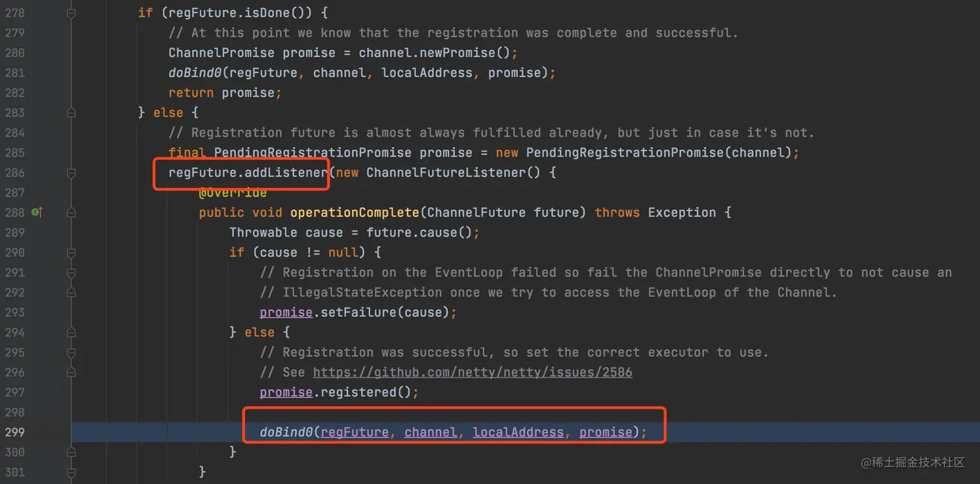Open the netty issues 2586 GitHub link

point(472,373)
